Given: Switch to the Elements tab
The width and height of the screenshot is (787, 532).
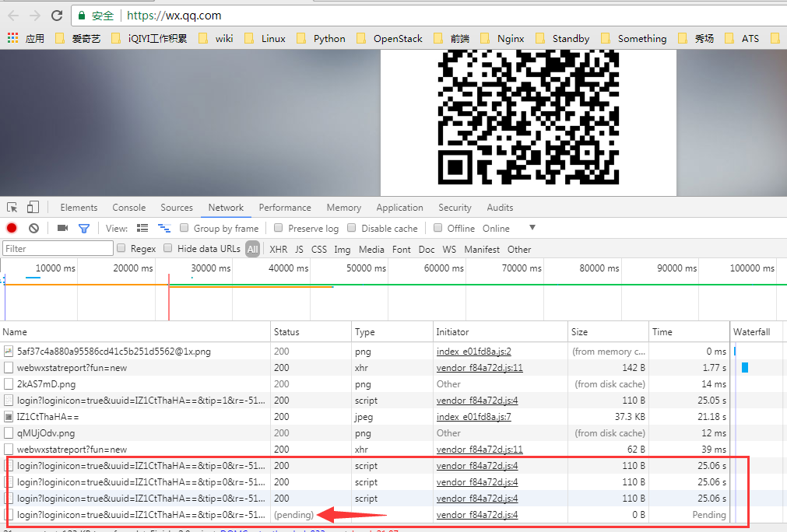Looking at the screenshot, I should (x=79, y=208).
